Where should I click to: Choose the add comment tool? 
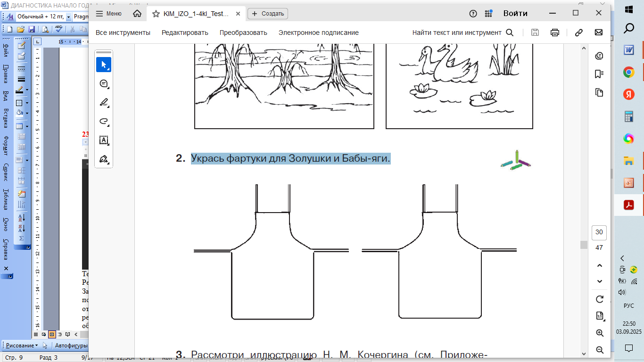pyautogui.click(x=104, y=83)
